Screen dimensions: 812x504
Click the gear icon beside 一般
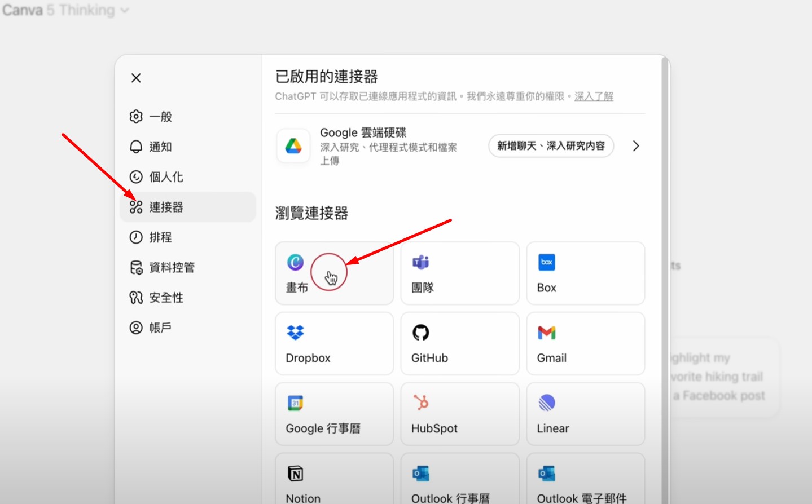click(x=136, y=117)
